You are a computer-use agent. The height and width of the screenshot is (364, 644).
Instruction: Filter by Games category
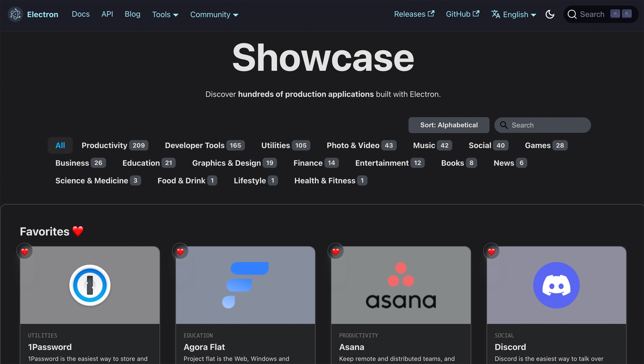(x=546, y=145)
